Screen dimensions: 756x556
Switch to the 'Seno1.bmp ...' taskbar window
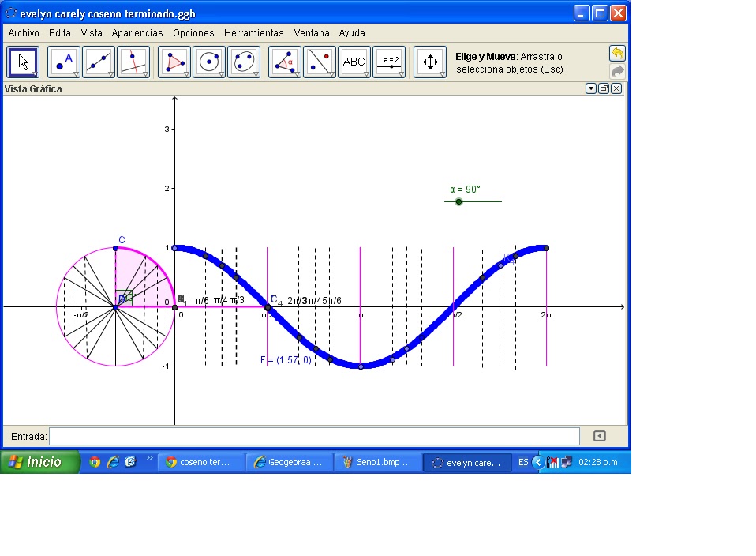(379, 462)
